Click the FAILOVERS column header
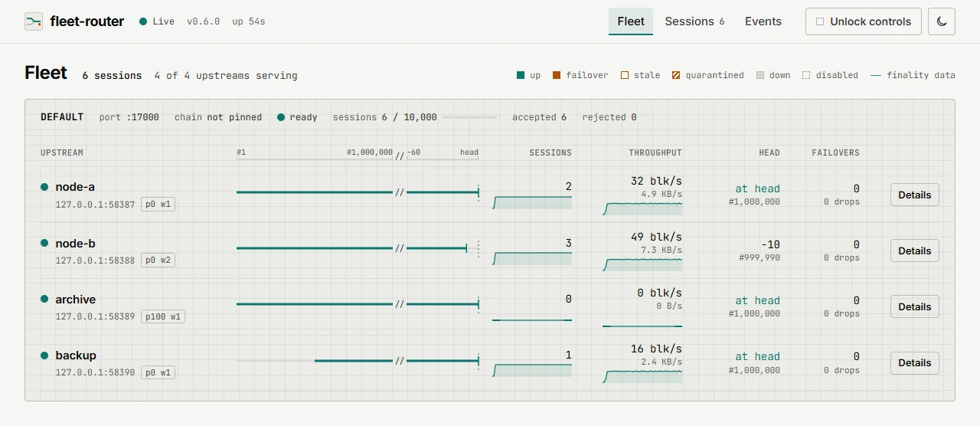Viewport: 980px width, 426px height. pyautogui.click(x=835, y=152)
